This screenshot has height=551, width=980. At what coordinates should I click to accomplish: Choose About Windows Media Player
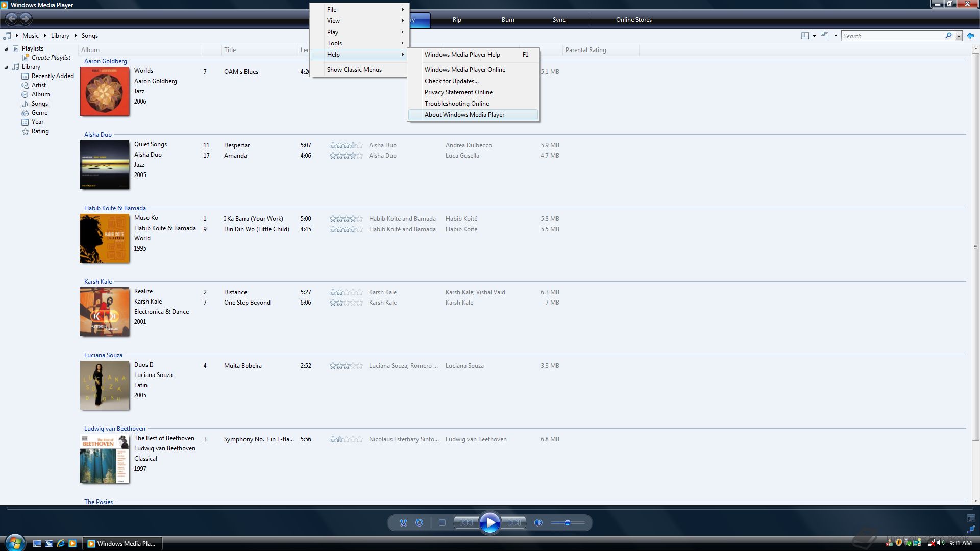pyautogui.click(x=473, y=115)
